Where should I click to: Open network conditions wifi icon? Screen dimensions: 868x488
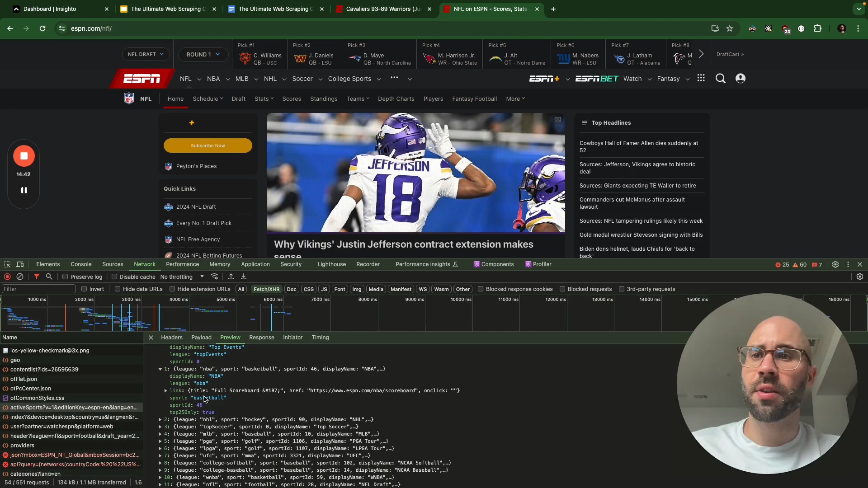(215, 277)
